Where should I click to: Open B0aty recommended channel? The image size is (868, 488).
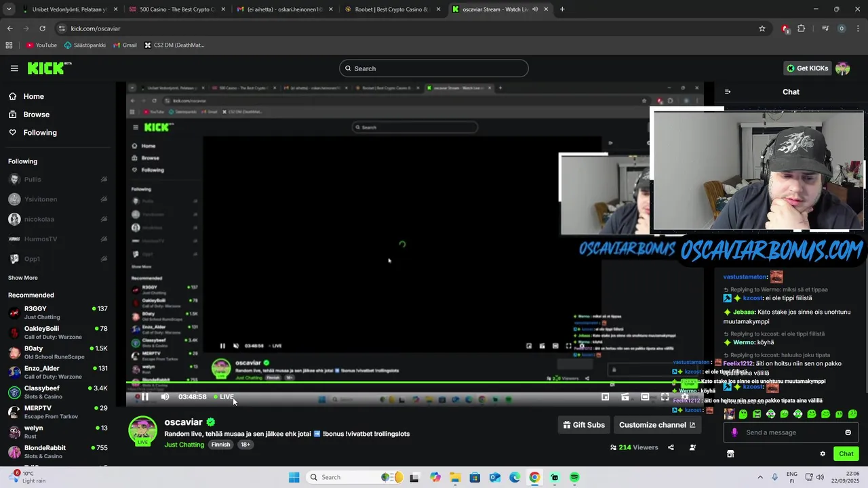[58, 352]
